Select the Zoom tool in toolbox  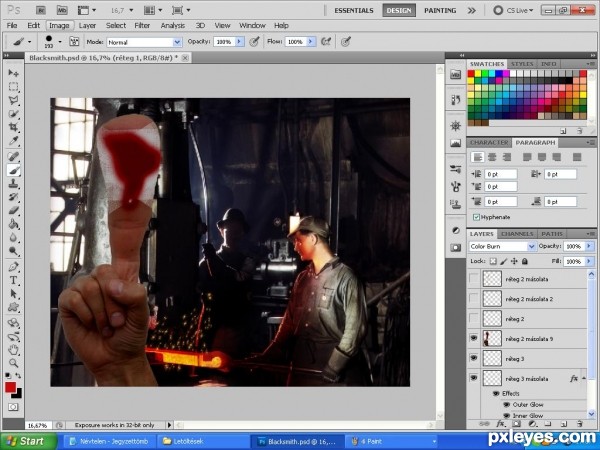pos(13,362)
